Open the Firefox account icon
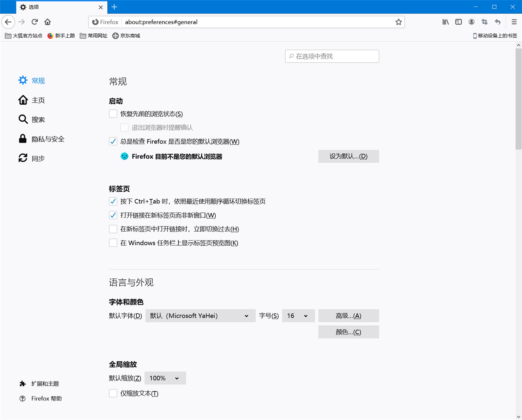Screen dimensions: 522x420 [472, 22]
